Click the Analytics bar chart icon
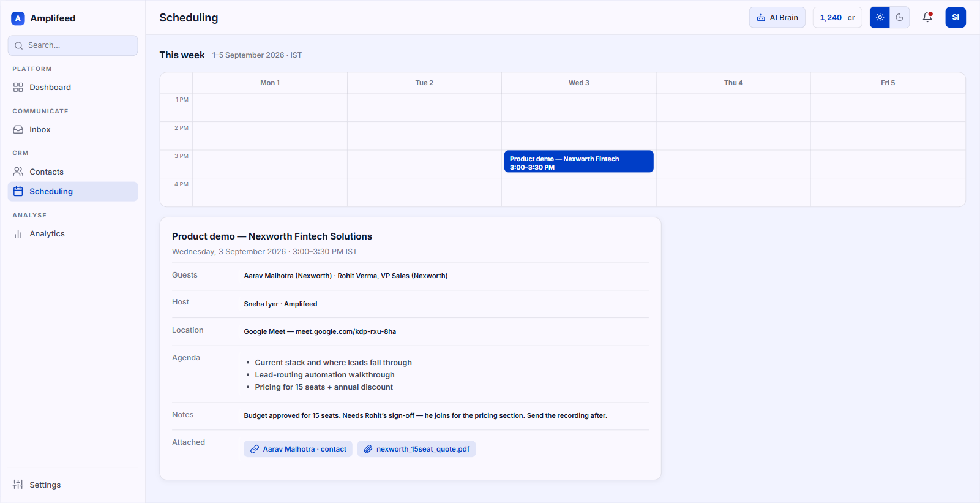 18,234
